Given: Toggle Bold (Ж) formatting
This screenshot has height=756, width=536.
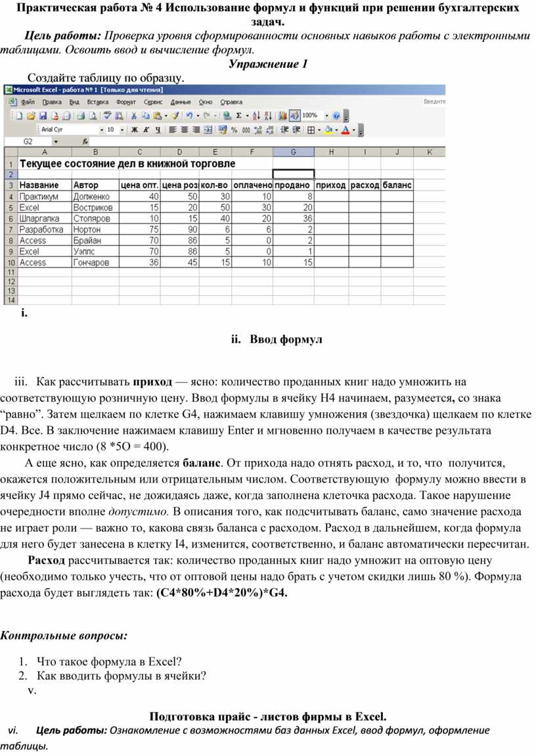Looking at the screenshot, I should pyautogui.click(x=135, y=130).
